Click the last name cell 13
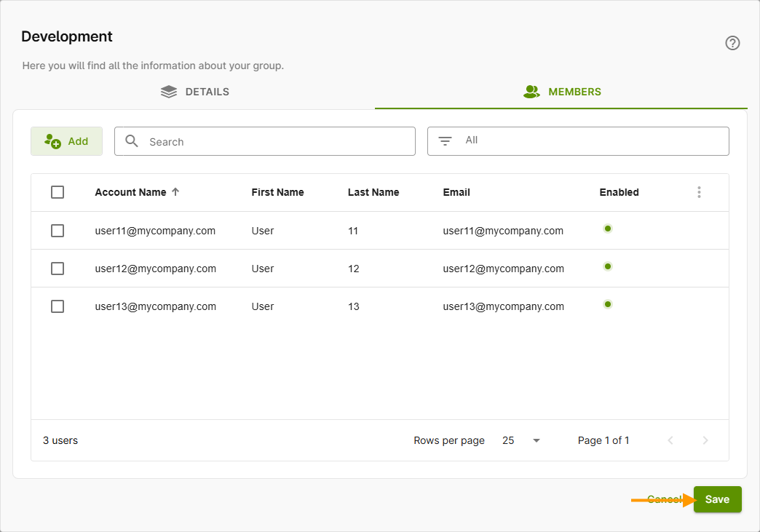 coord(353,306)
